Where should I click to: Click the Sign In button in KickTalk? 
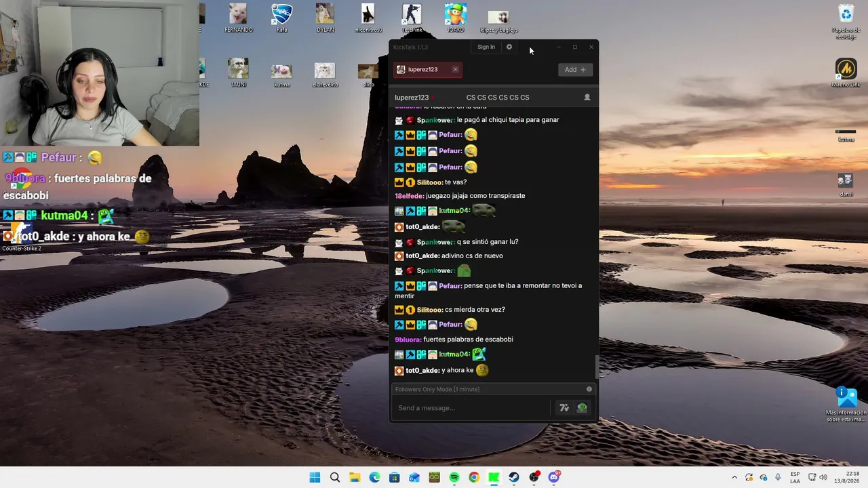(x=486, y=47)
